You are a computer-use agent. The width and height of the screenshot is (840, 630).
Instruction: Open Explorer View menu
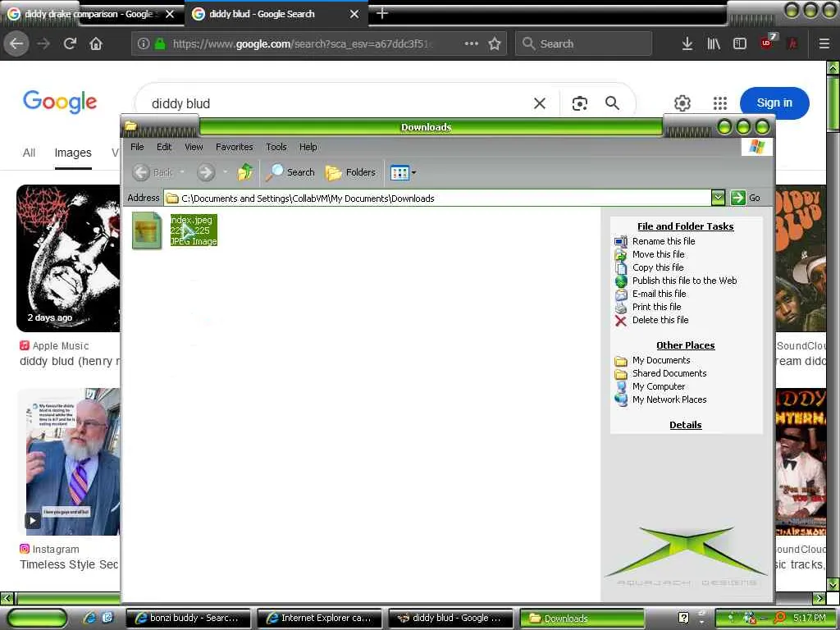pos(194,147)
